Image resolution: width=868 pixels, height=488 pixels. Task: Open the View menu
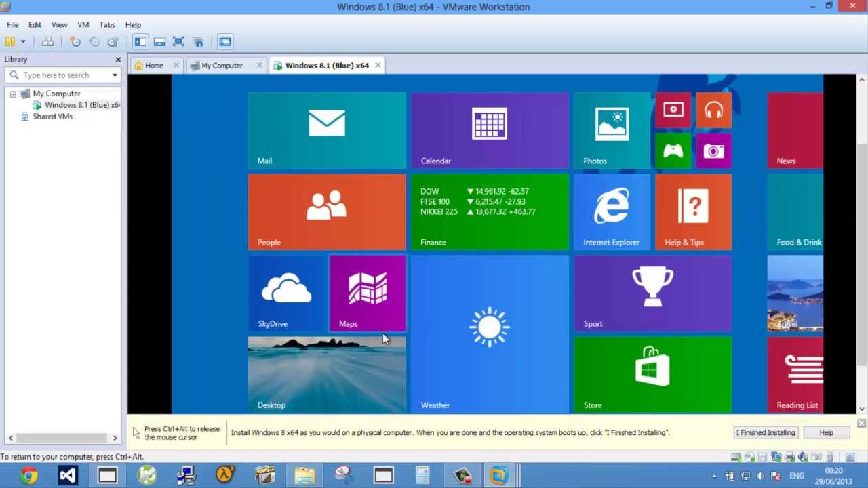click(x=59, y=24)
